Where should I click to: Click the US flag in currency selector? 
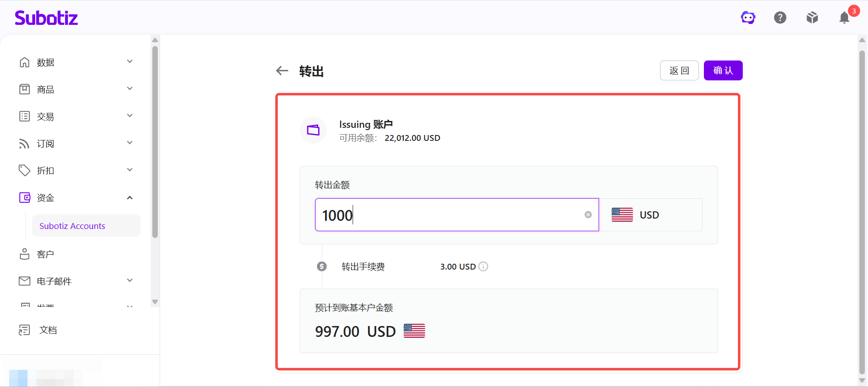coord(622,214)
